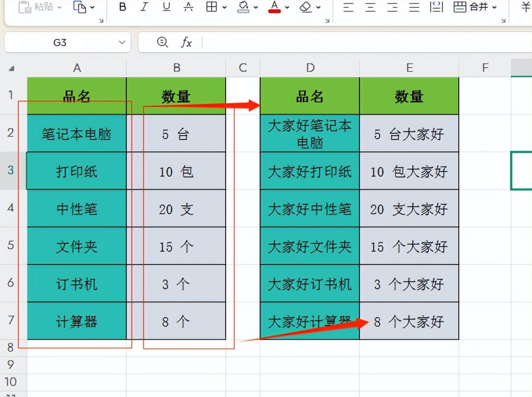Viewport: 532px width, 397px height.
Task: Toggle underline formatting with U icon
Action: pos(166,7)
